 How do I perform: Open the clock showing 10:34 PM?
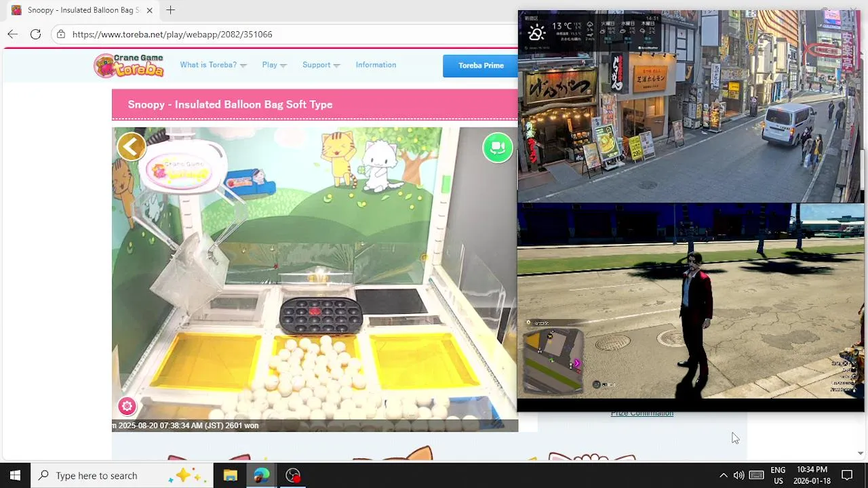pos(812,475)
